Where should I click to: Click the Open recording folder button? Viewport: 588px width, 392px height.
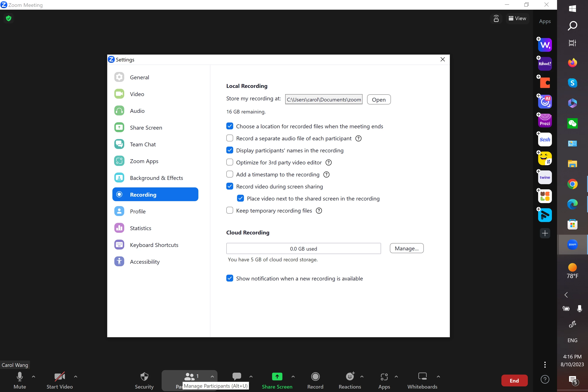378,100
